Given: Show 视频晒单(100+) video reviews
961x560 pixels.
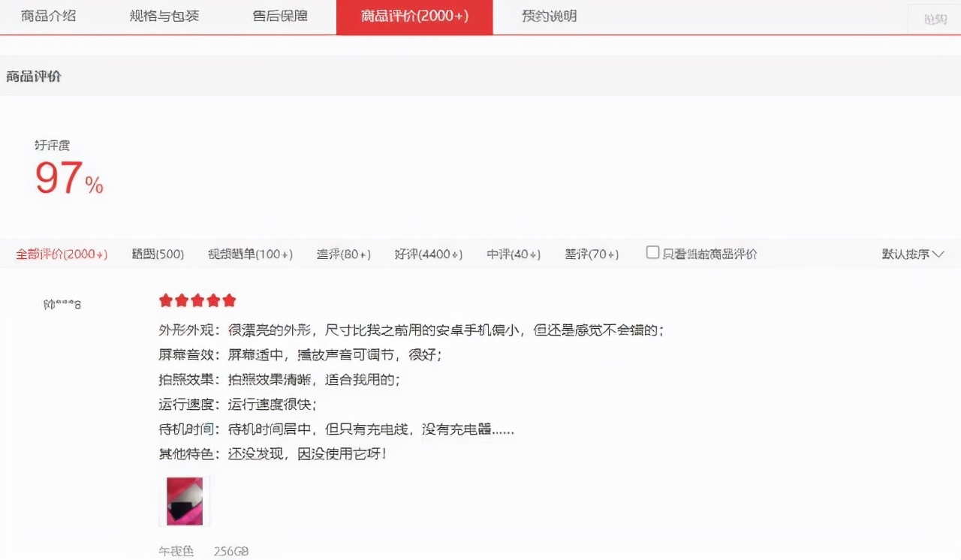Looking at the screenshot, I should pos(246,254).
